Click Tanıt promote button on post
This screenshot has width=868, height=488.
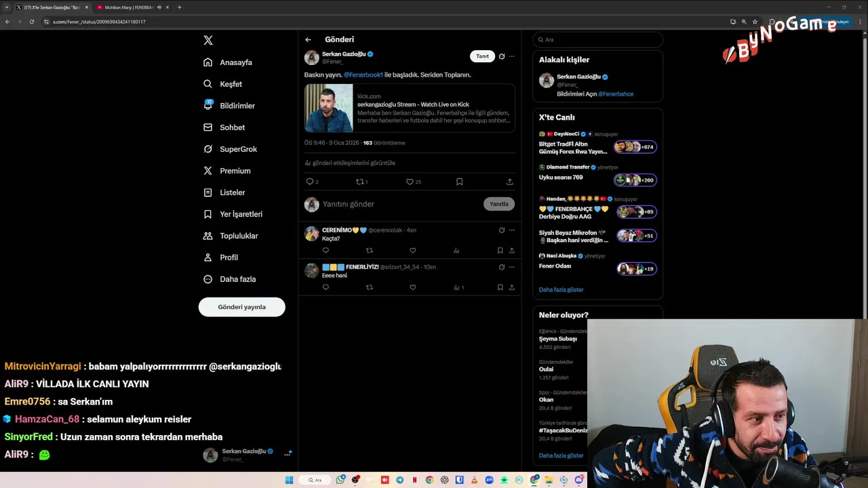tap(482, 56)
